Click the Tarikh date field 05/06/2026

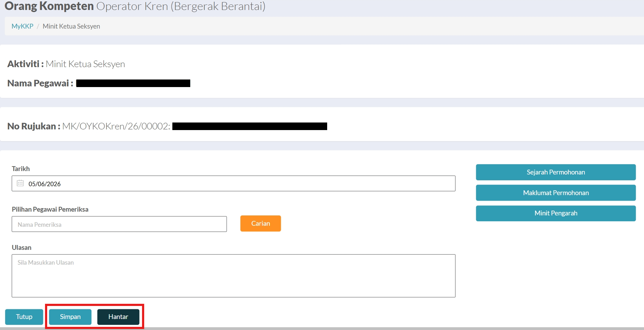click(234, 183)
